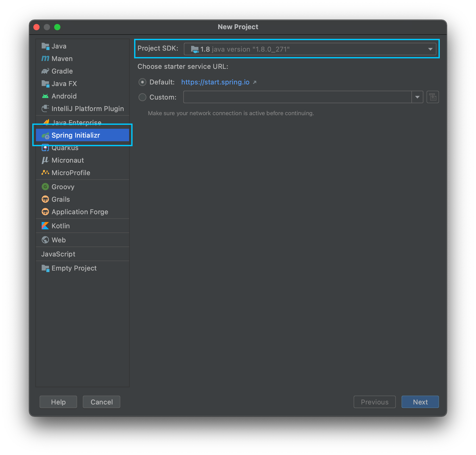Choose JavaScript project type
The height and width of the screenshot is (455, 476).
58,254
